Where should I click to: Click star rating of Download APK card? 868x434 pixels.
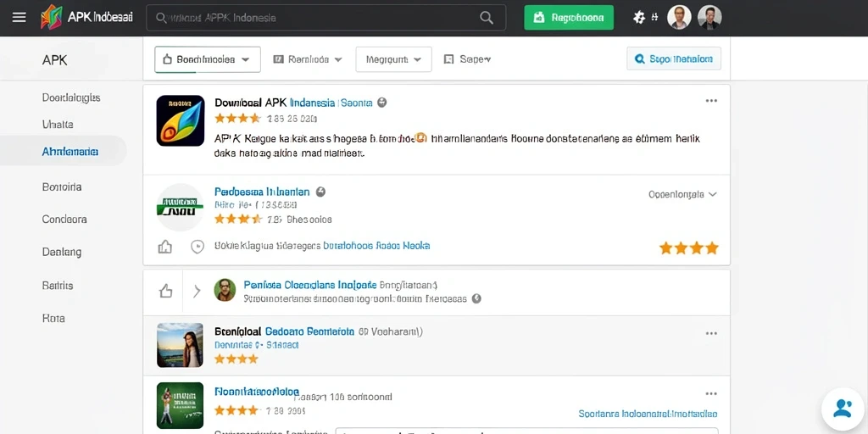pos(237,118)
